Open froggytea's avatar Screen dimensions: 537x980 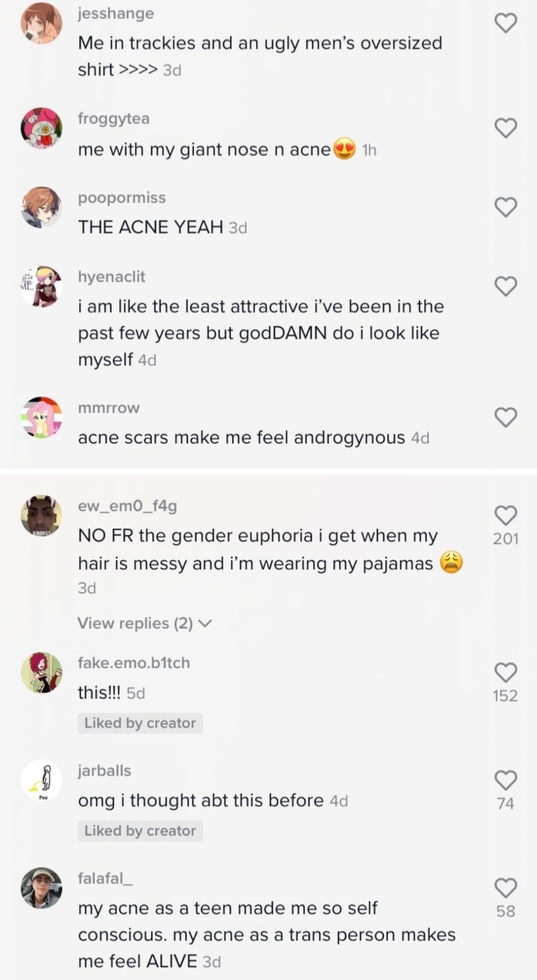41,128
